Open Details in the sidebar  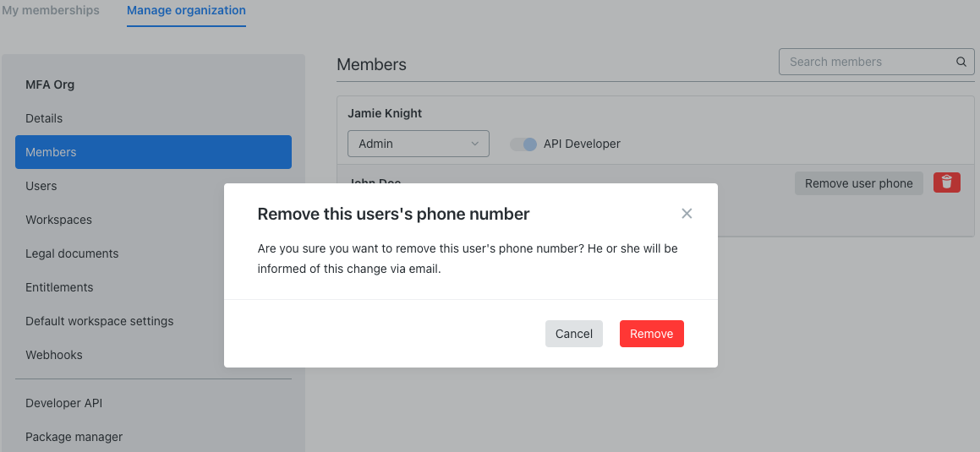coord(153,118)
